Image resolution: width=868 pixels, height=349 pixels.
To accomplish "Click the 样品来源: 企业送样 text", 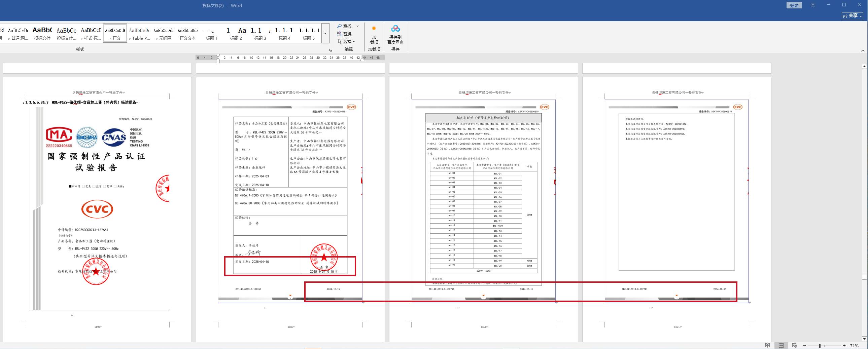I will (250, 167).
